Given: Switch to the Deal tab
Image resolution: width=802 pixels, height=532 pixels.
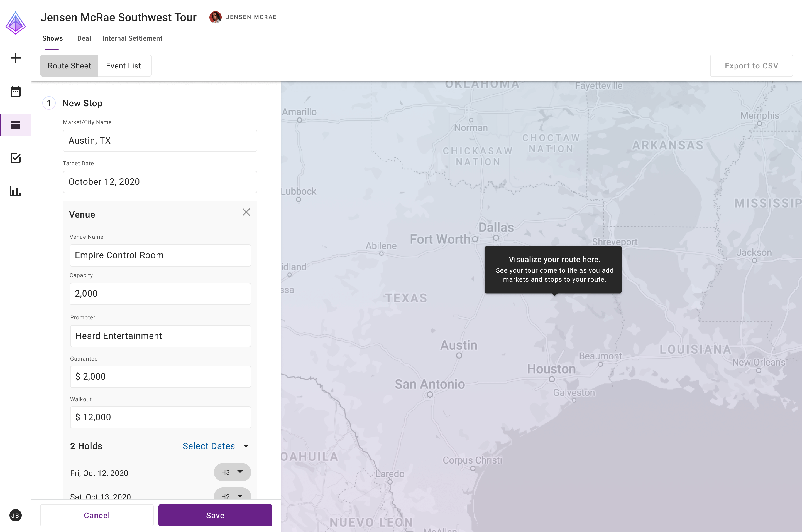Looking at the screenshot, I should [84, 38].
